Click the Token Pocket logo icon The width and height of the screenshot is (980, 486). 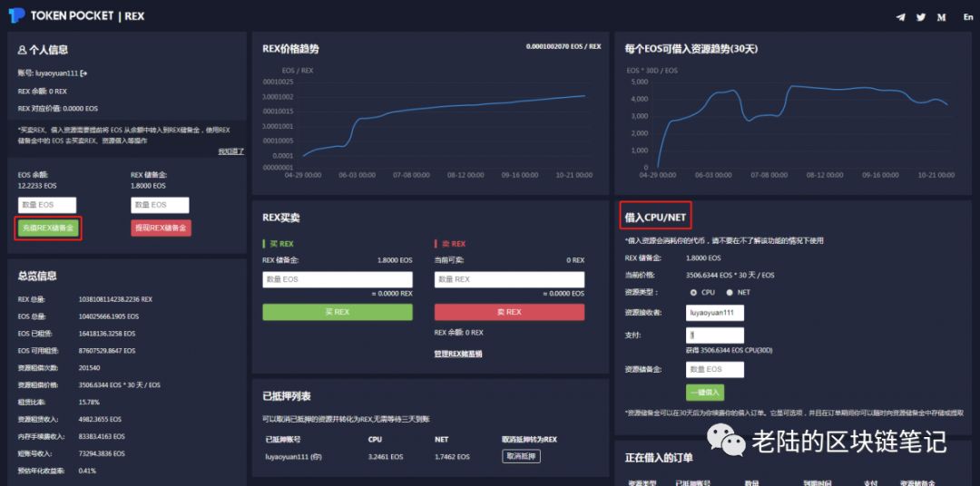(x=16, y=15)
